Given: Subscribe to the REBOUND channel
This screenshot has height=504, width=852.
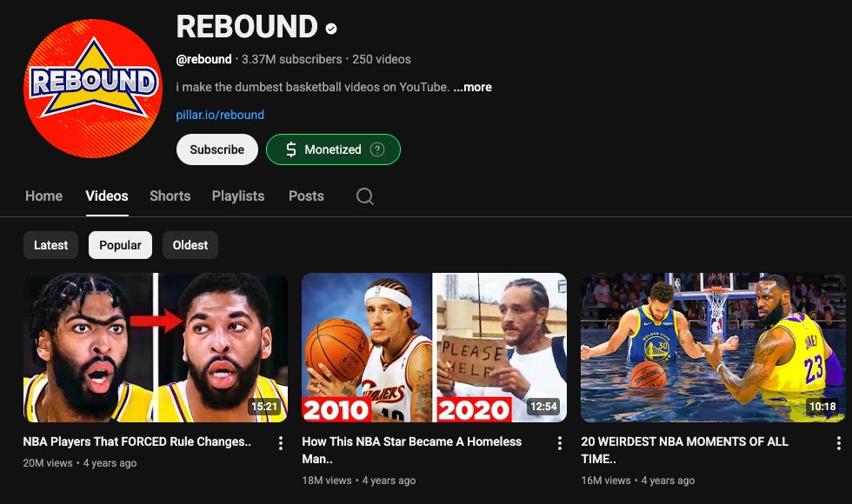Looking at the screenshot, I should pyautogui.click(x=216, y=149).
